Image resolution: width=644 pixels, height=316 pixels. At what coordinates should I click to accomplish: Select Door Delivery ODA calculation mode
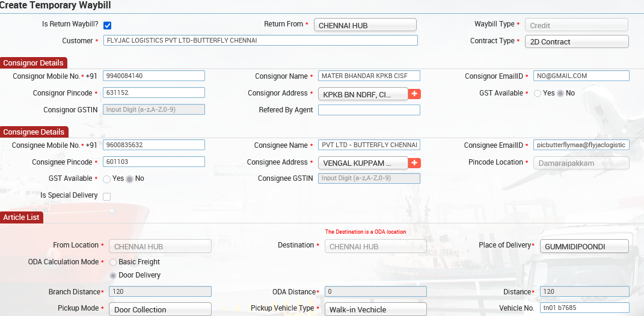pyautogui.click(x=112, y=275)
